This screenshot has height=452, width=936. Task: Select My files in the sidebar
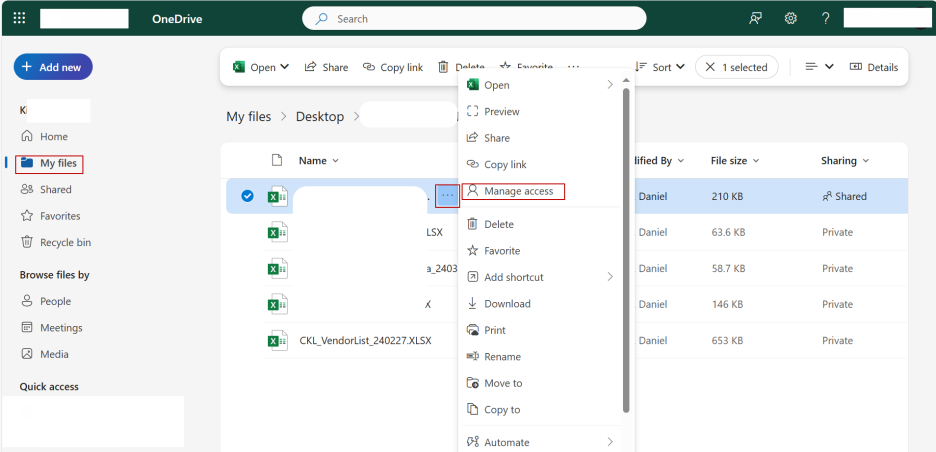(49, 163)
